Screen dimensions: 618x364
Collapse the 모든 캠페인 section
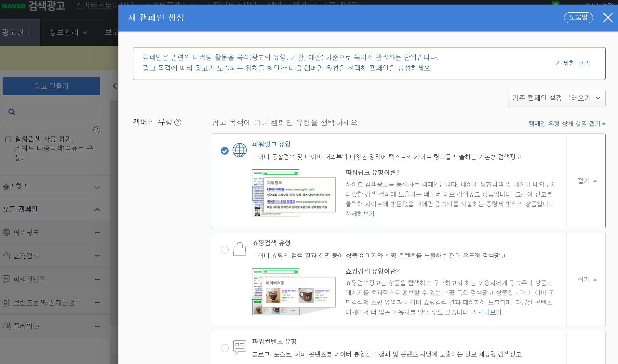click(x=55, y=210)
